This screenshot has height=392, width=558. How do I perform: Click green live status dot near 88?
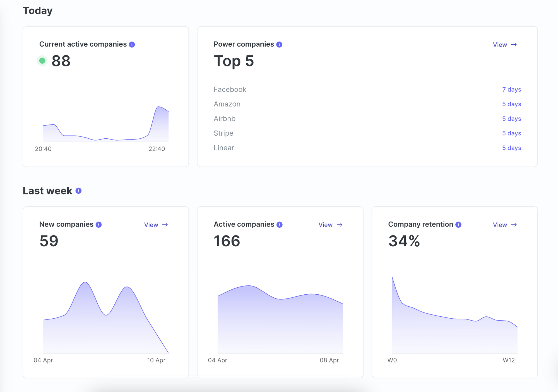tap(42, 61)
